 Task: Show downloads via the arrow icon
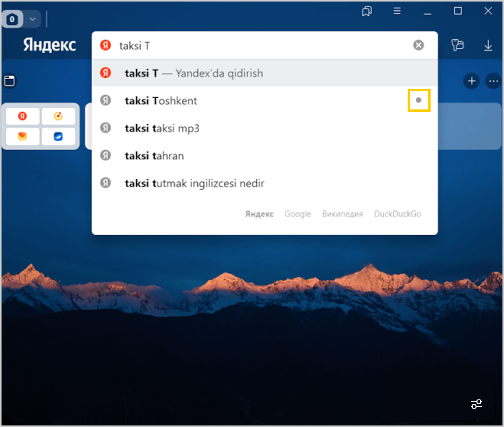click(488, 46)
